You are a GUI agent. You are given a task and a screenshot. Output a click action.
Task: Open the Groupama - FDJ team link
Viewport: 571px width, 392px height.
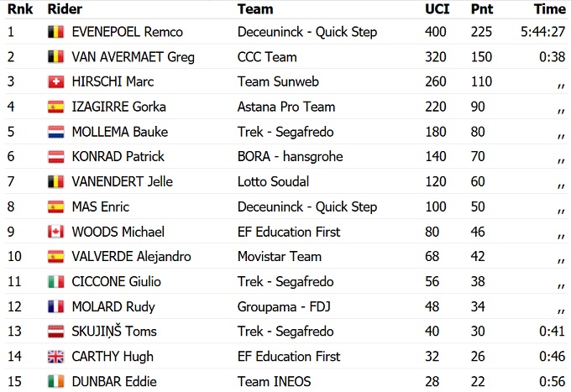(285, 306)
